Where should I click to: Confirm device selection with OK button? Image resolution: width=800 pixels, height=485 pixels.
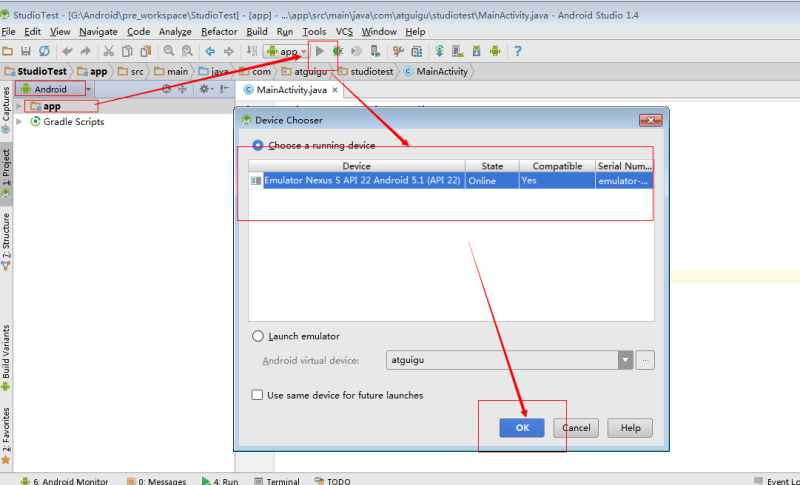pos(522,428)
